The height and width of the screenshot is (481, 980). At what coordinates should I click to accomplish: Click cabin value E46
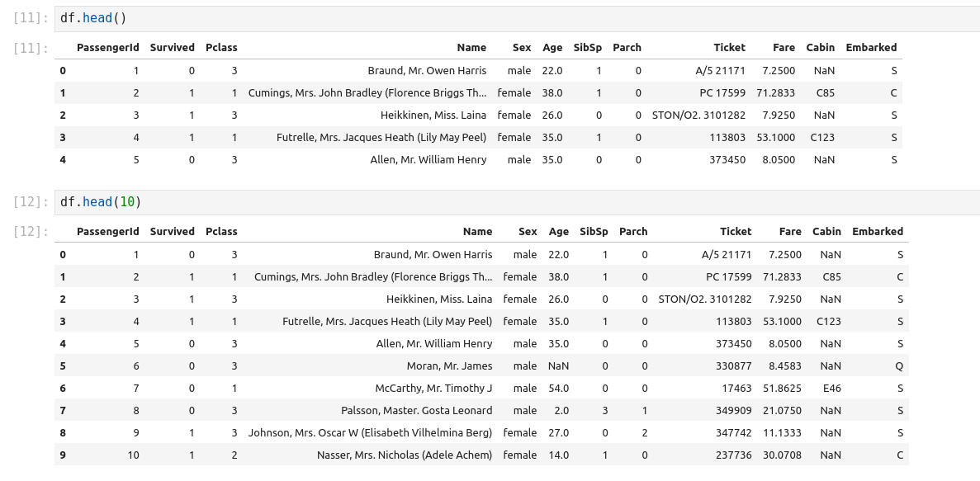tap(831, 388)
